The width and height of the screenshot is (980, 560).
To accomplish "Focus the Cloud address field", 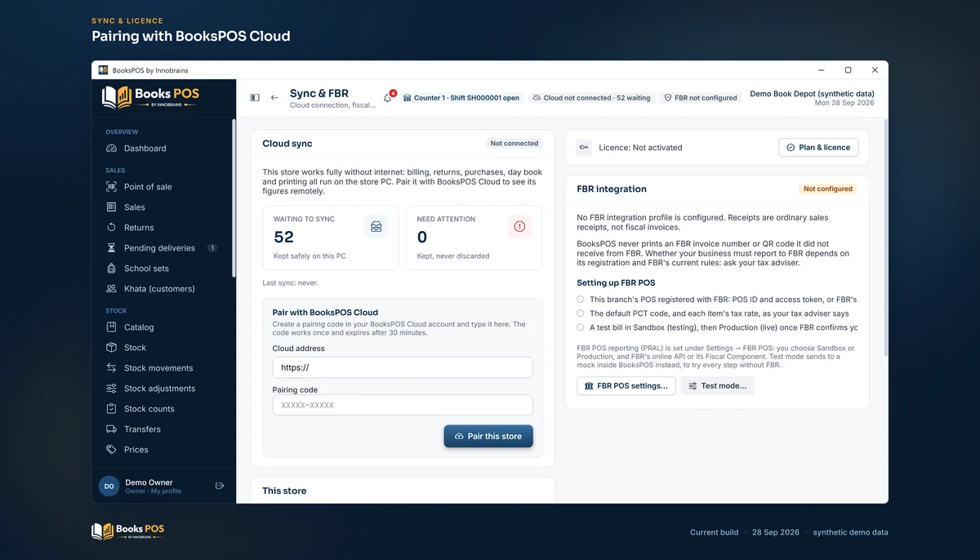I will (403, 367).
